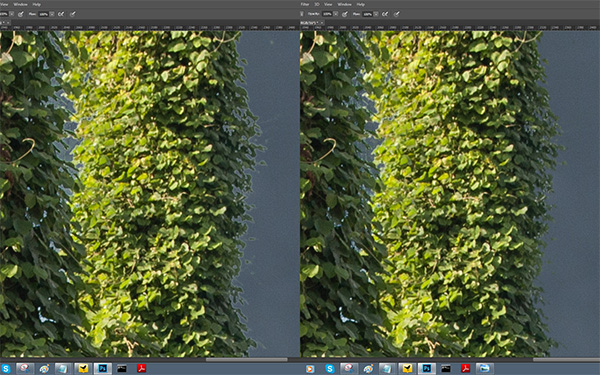The height and width of the screenshot is (375, 600).
Task: Toggle airbrush mode in right window
Action: 385,14
